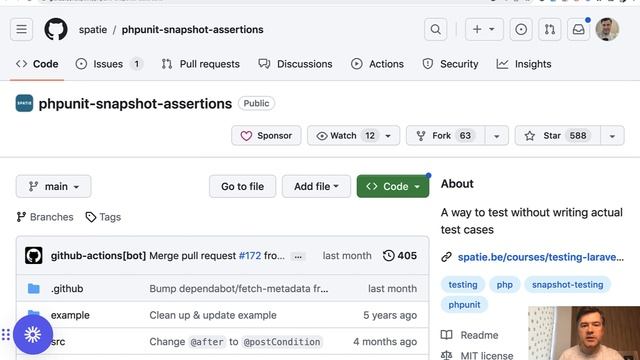Fork the repository
This screenshot has width=640, height=360.
pos(445,136)
